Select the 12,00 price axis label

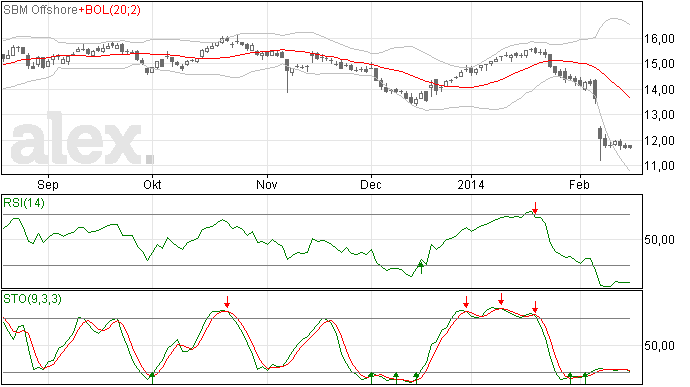coord(659,141)
